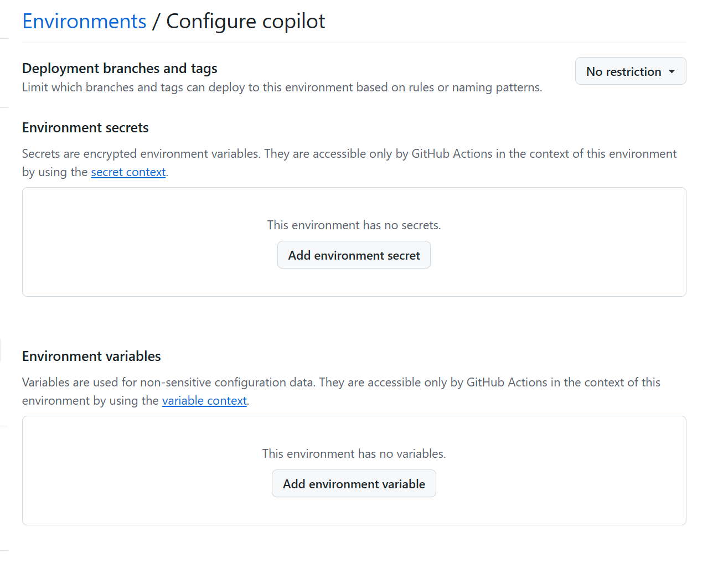Follow the variable context link
The width and height of the screenshot is (728, 568).
(204, 400)
